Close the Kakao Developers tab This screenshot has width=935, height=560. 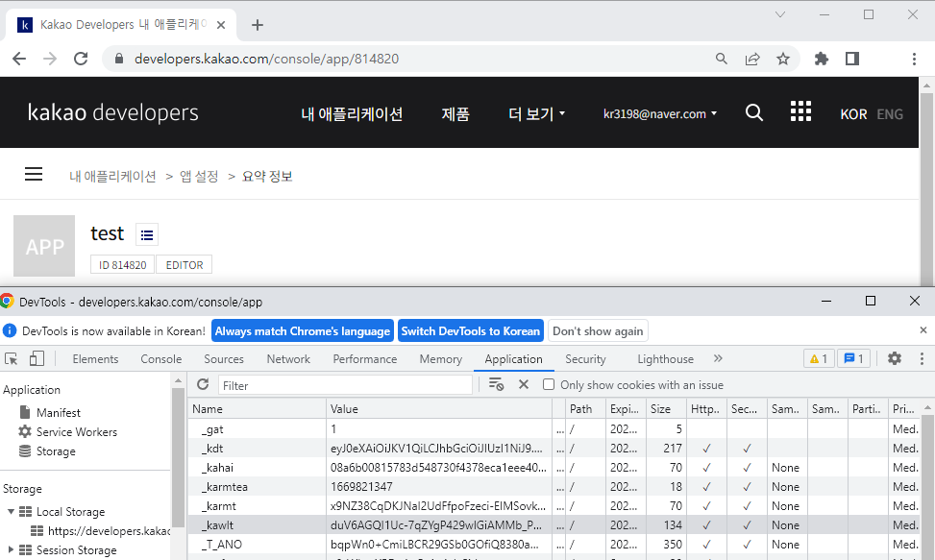click(x=221, y=25)
